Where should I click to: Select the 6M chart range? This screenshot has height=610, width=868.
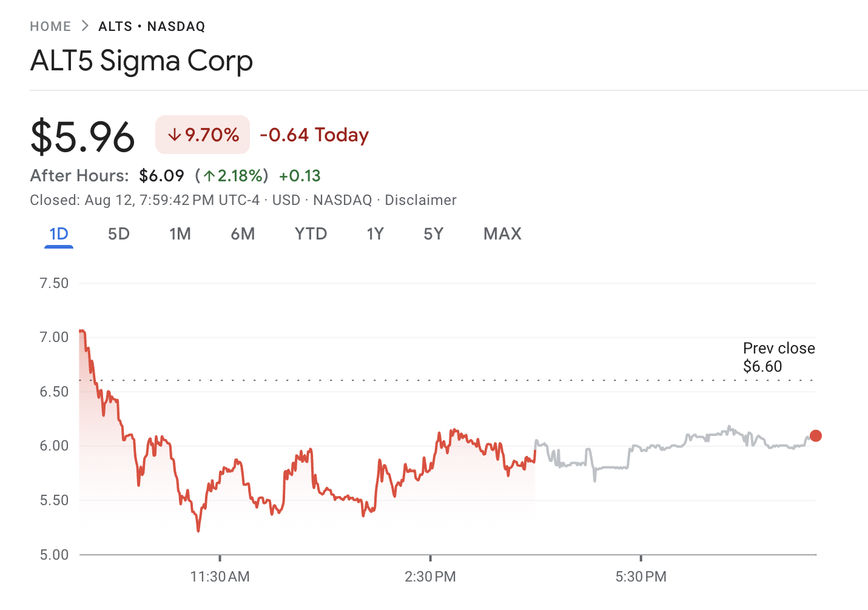pyautogui.click(x=243, y=234)
